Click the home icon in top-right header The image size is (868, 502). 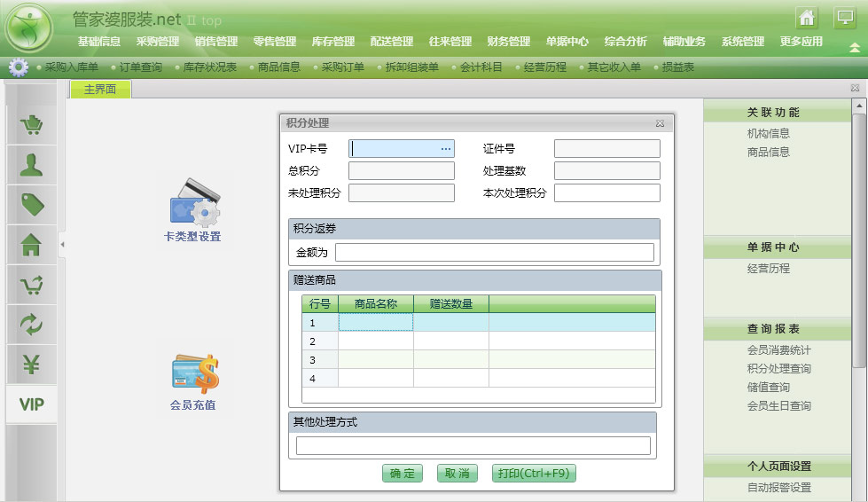pyautogui.click(x=806, y=18)
